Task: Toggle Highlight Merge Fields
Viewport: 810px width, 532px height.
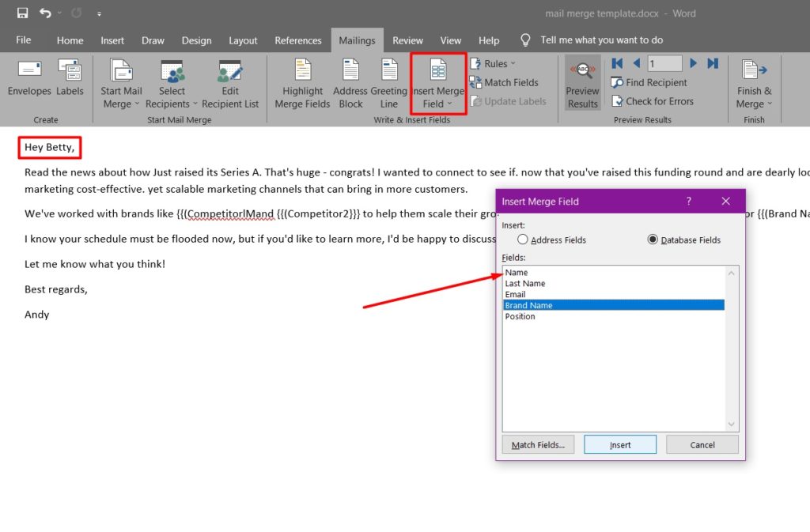Action: (x=302, y=84)
